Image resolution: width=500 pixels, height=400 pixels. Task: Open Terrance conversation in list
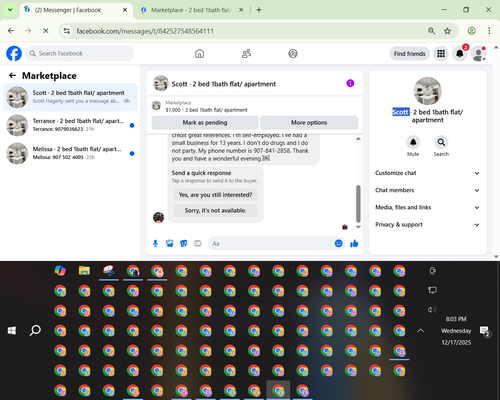70,125
